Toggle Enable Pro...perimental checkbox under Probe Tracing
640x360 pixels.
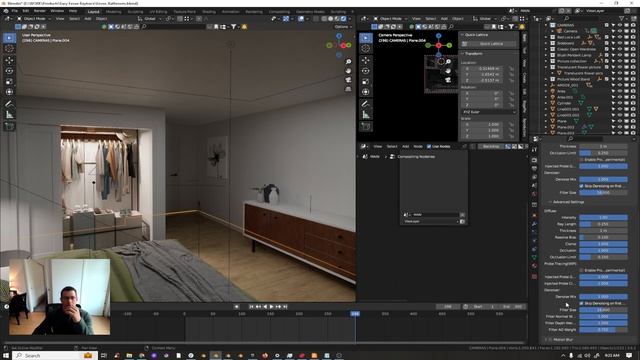pyautogui.click(x=581, y=270)
